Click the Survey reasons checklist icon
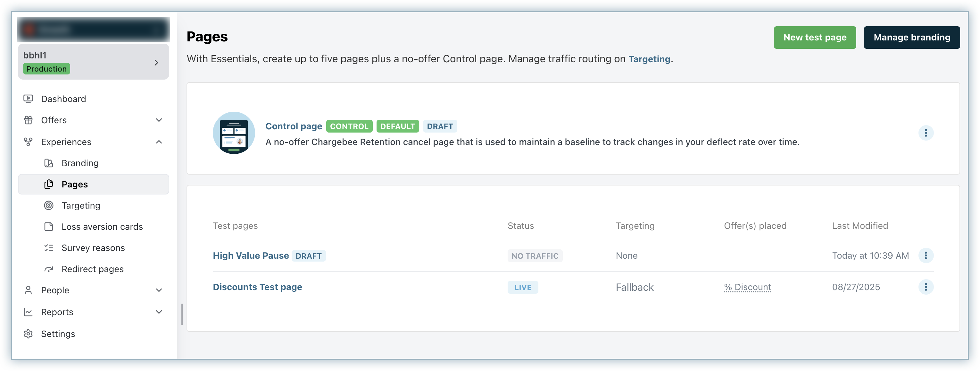Image resolution: width=980 pixels, height=371 pixels. tap(49, 248)
